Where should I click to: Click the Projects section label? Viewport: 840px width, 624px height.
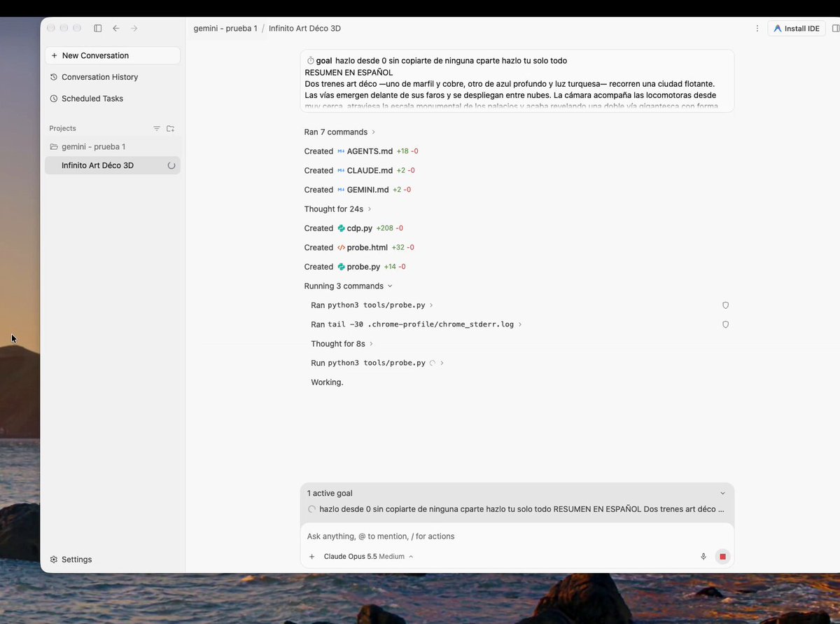pos(62,129)
